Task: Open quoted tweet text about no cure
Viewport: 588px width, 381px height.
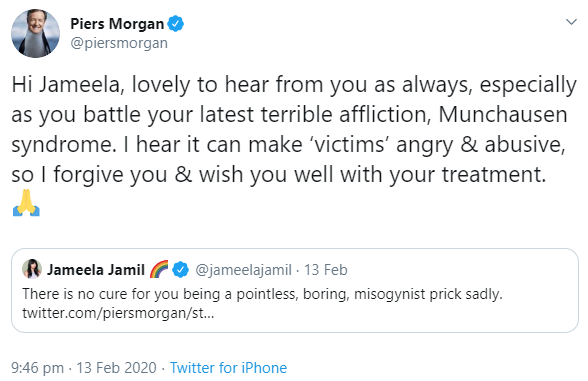Action: click(x=262, y=294)
